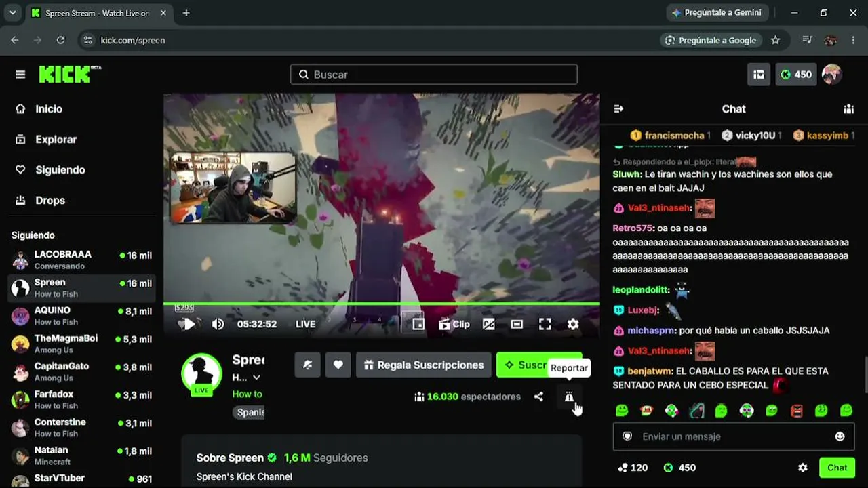Create a Clip of the stream
868x488 pixels.
point(454,324)
